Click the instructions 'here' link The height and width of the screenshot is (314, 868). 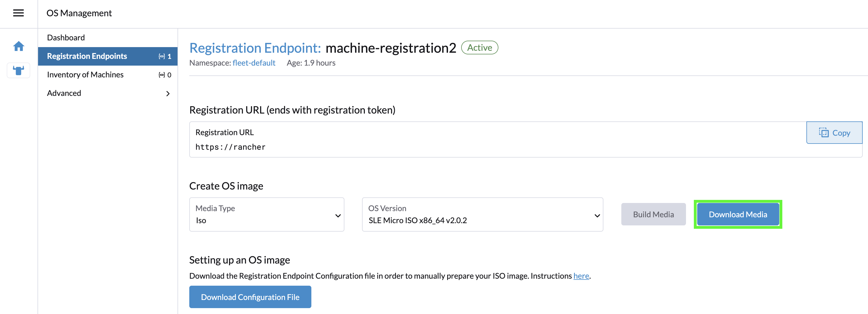click(x=581, y=276)
